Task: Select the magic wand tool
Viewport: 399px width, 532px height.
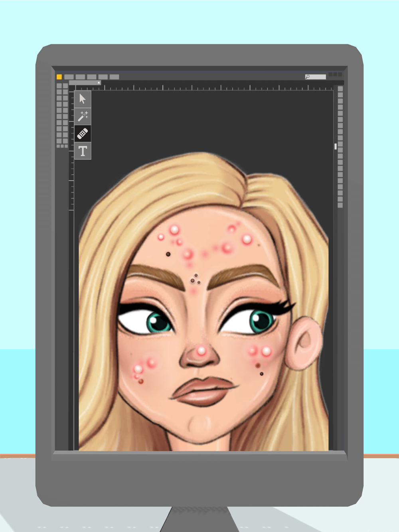Action: pyautogui.click(x=83, y=116)
